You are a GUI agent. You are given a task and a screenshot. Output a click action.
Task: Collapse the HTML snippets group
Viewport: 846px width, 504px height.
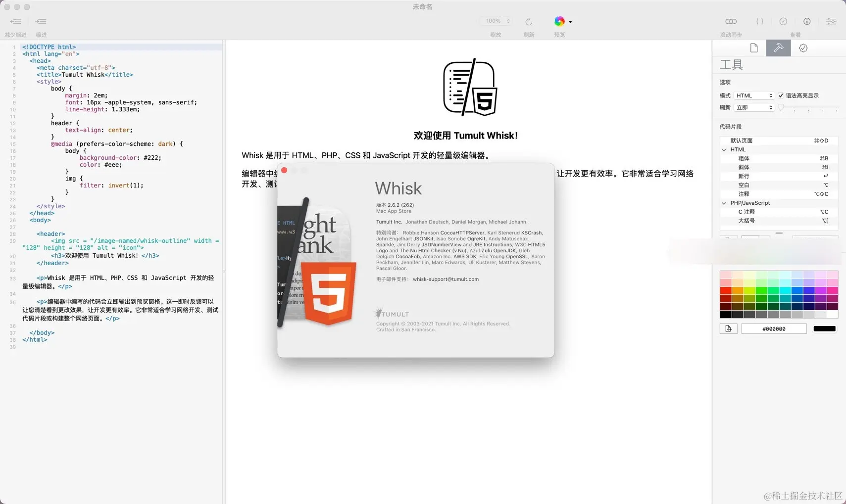pos(724,149)
